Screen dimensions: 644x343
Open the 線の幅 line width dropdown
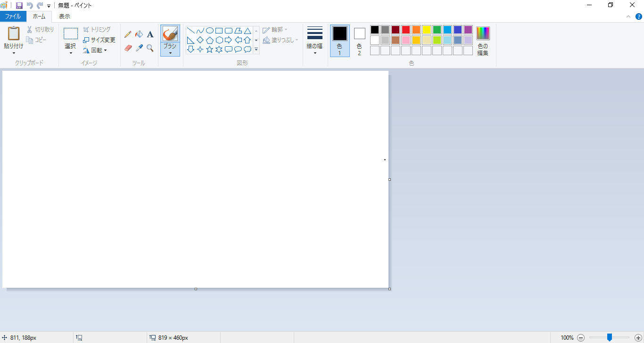pos(314,41)
